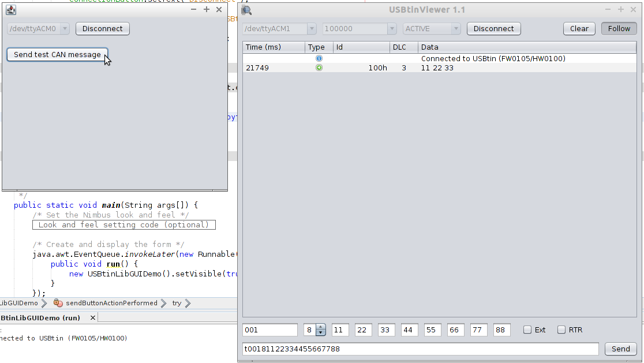The width and height of the screenshot is (644, 363).
Task: Click the data byte field containing 33
Action: [386, 330]
